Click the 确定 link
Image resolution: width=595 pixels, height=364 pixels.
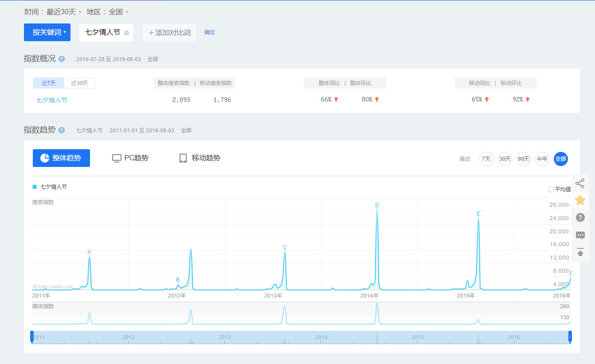[x=209, y=32]
